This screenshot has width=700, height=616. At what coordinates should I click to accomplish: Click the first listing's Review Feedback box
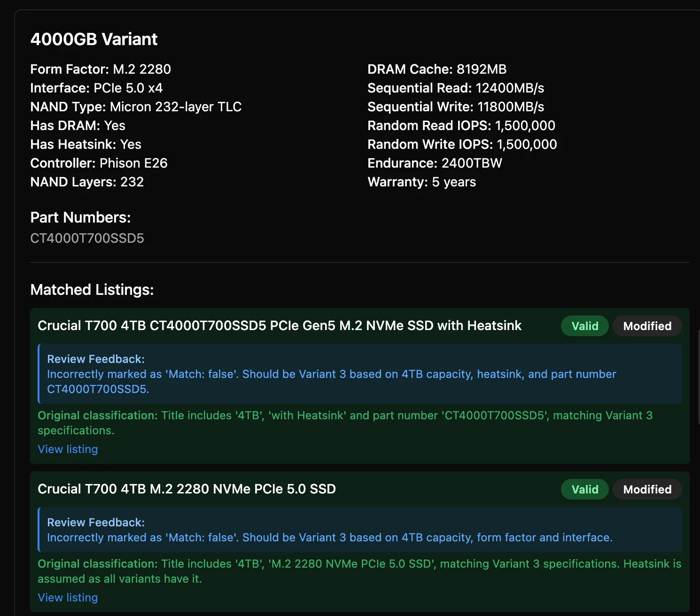(360, 374)
